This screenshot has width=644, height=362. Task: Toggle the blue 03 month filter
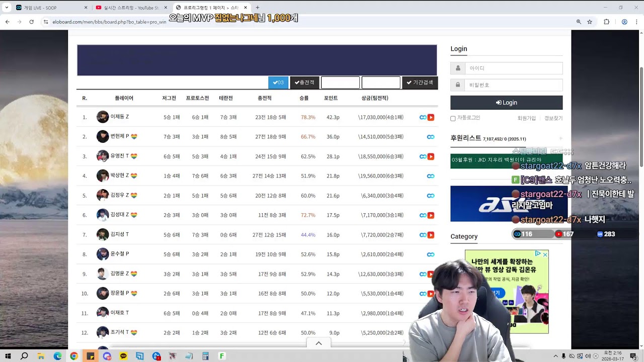point(278,82)
